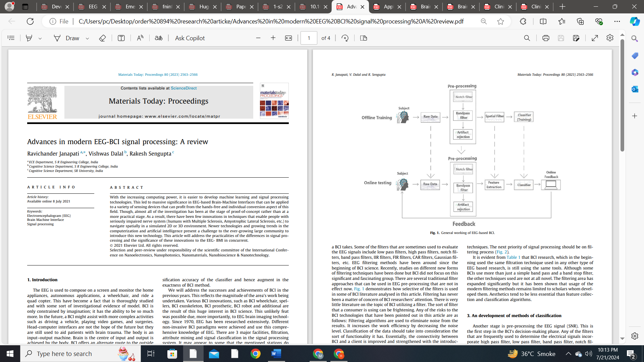Switch to the Eme tab
Viewport: 644px width, 362px height.
coord(129,7)
